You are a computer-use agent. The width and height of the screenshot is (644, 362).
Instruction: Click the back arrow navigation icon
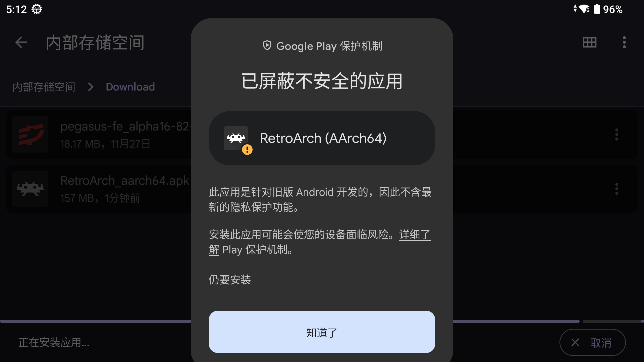(21, 42)
